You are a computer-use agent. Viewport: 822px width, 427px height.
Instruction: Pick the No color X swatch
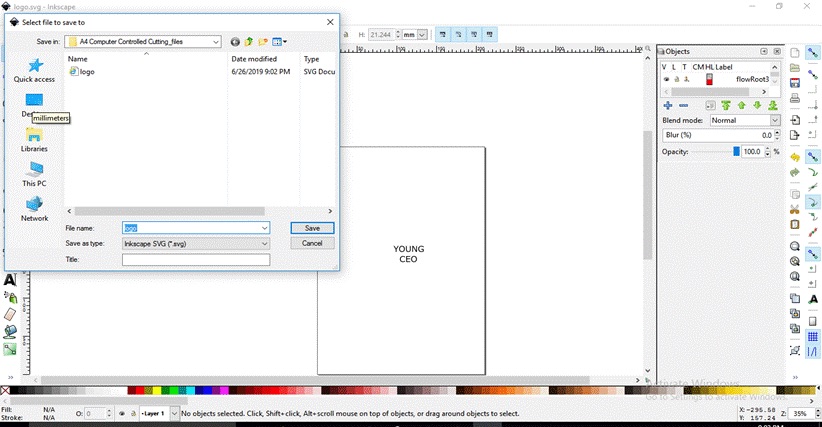coord(5,390)
